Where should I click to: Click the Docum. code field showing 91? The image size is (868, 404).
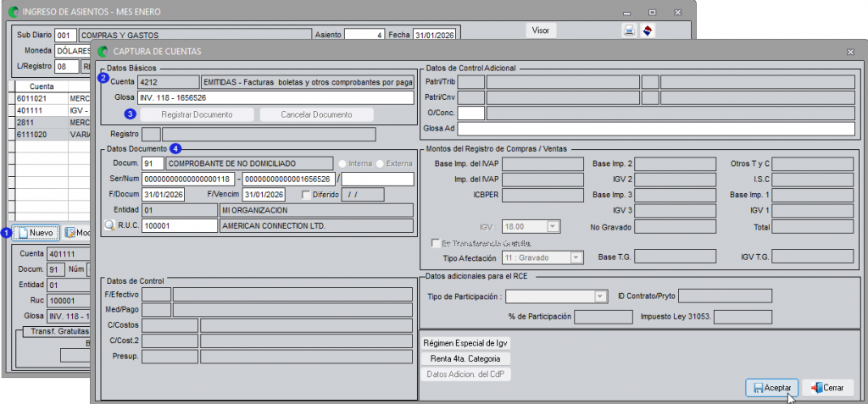pos(153,163)
